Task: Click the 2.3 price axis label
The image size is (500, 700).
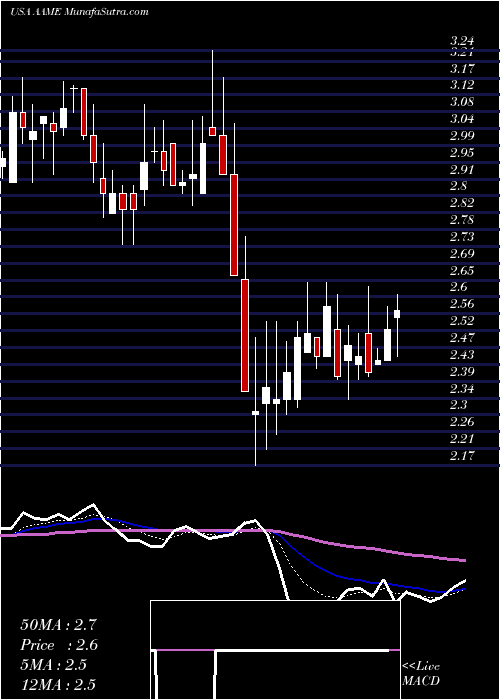Action: coord(459,404)
